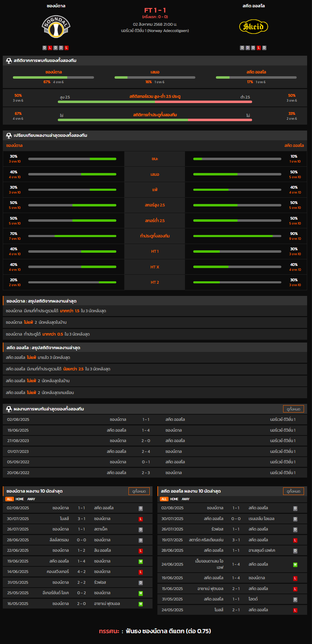This screenshot has width=312, height=644.
Task: Click the L badge for 19/07/2025 Skeid match
Action: [x=295, y=540]
